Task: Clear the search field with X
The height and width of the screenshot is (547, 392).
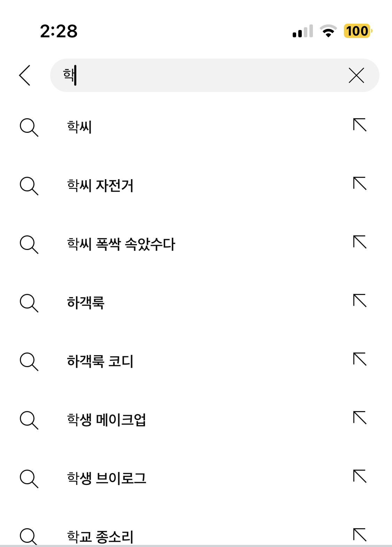Action: (356, 75)
